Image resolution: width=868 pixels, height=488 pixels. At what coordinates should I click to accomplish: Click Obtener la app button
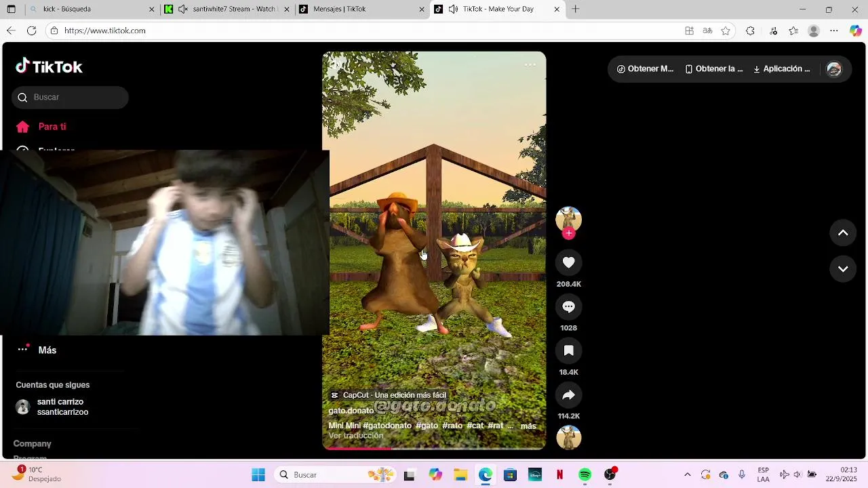point(714,69)
